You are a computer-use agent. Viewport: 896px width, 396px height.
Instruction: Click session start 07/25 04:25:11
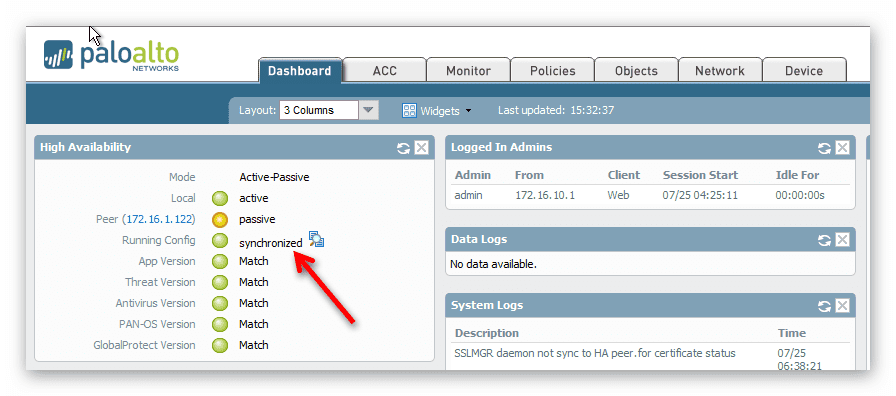[x=700, y=195]
